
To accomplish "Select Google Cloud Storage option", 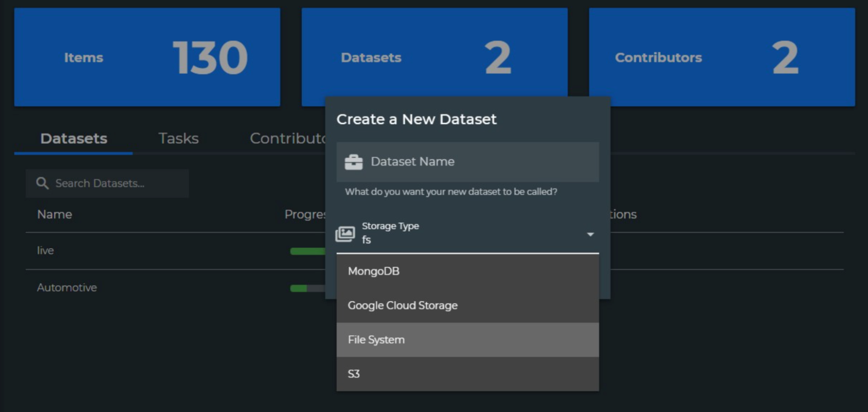I will point(468,306).
